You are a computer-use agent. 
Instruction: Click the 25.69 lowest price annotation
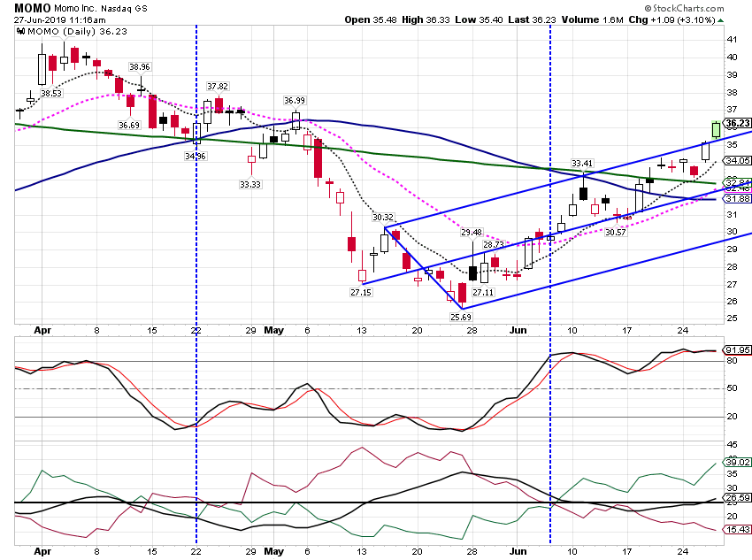(x=461, y=317)
